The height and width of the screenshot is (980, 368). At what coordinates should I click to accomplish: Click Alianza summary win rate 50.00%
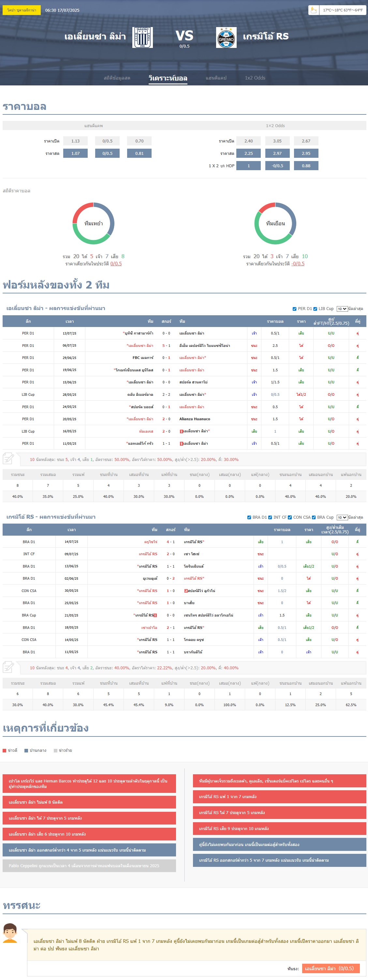pyautogui.click(x=122, y=460)
